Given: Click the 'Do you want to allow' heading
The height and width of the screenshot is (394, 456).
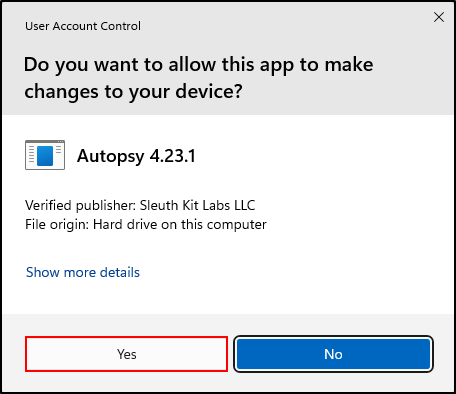Looking at the screenshot, I should [199, 78].
